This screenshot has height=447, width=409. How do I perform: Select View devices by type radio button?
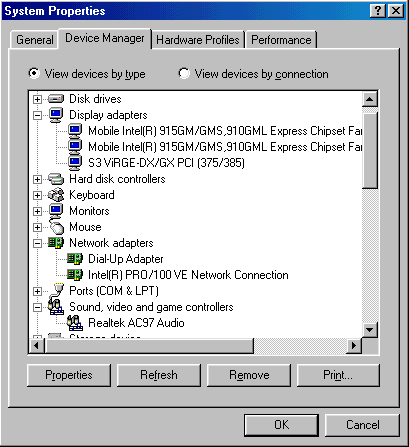click(34, 73)
